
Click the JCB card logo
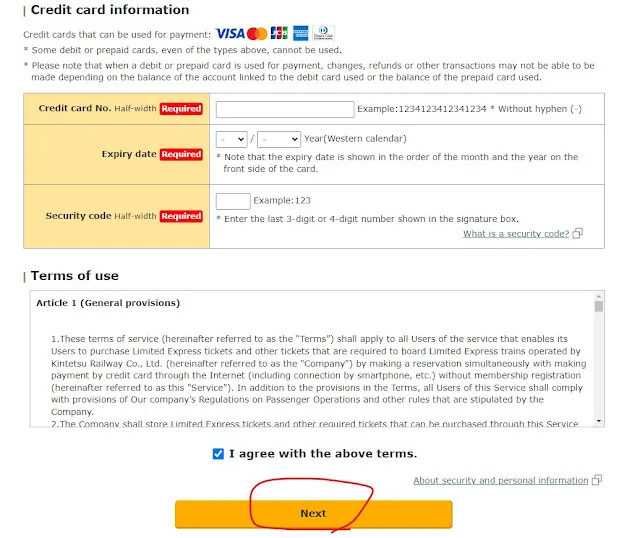279,34
